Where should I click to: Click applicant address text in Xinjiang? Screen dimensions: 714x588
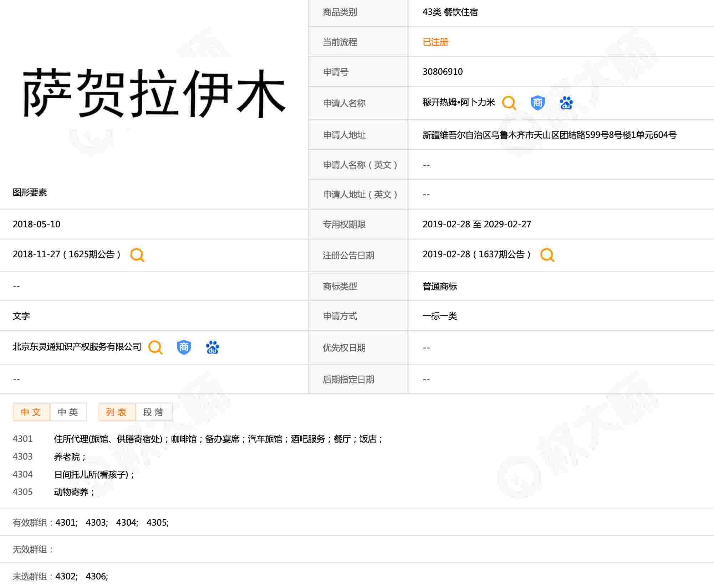click(549, 135)
